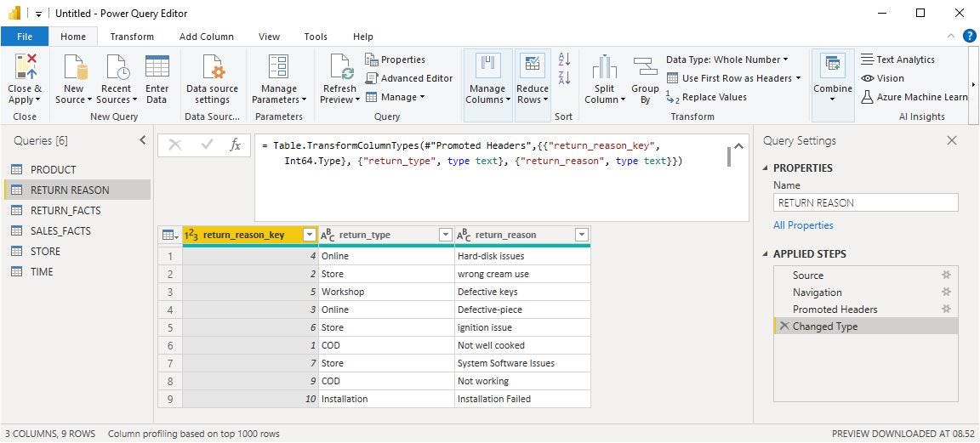Confirm the formula bar entry
This screenshot has height=443, width=980.
207,145
